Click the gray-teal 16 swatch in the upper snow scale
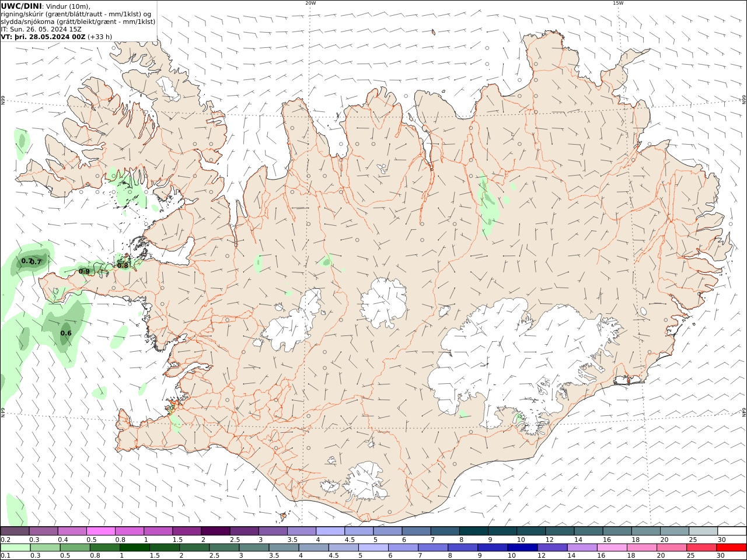 click(617, 531)
